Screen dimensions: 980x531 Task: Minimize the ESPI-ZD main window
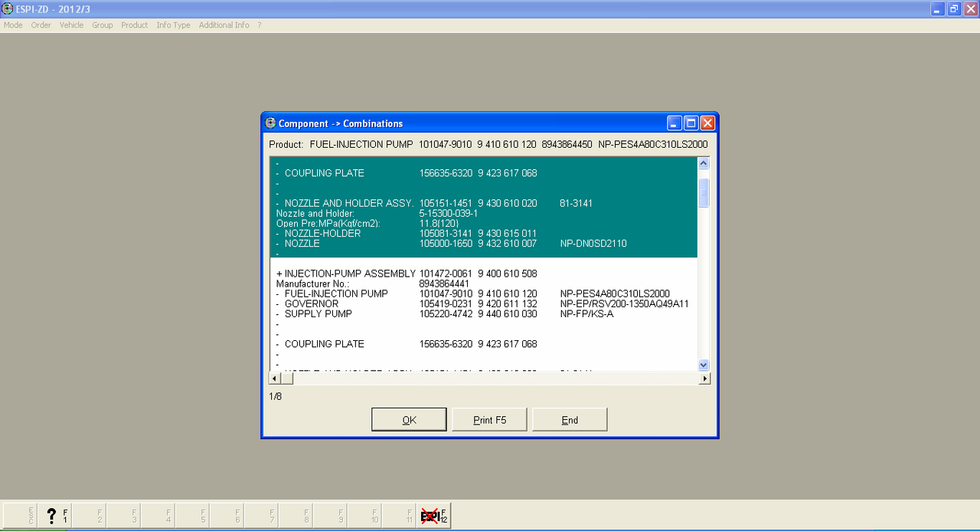pyautogui.click(x=938, y=9)
